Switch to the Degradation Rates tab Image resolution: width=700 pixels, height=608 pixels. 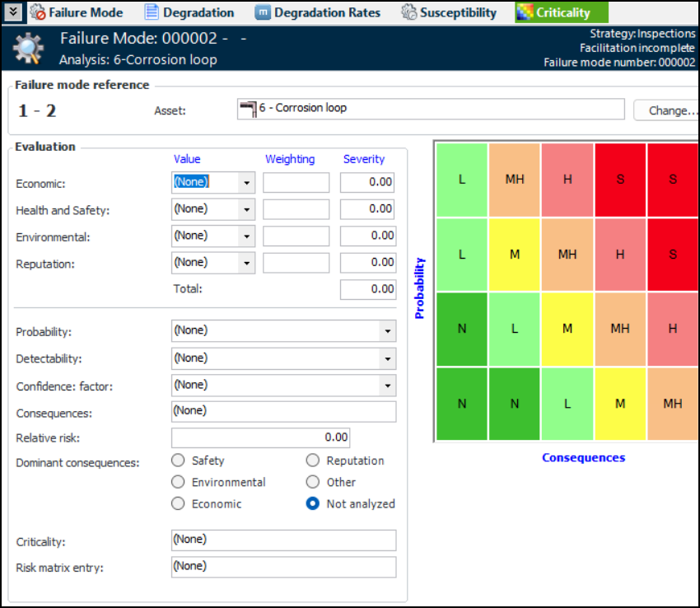[x=327, y=12]
